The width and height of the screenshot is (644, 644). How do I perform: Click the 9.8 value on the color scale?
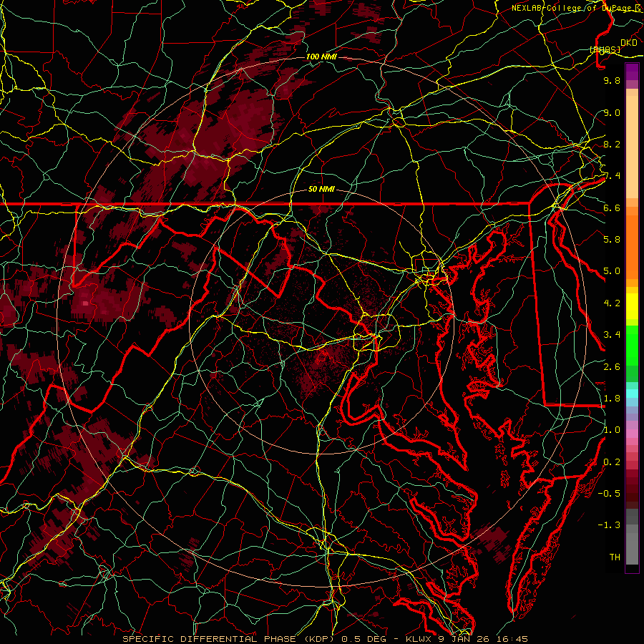612,81
